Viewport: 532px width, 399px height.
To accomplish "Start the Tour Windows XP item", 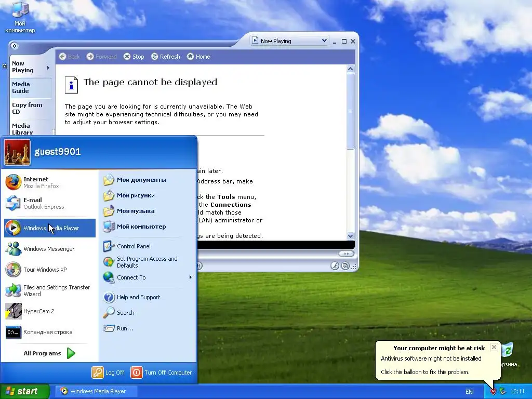I will click(50, 270).
